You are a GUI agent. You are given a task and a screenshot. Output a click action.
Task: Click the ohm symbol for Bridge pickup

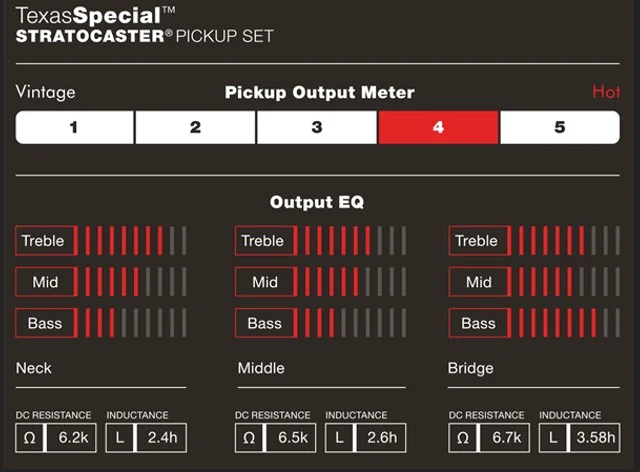[x=462, y=438]
